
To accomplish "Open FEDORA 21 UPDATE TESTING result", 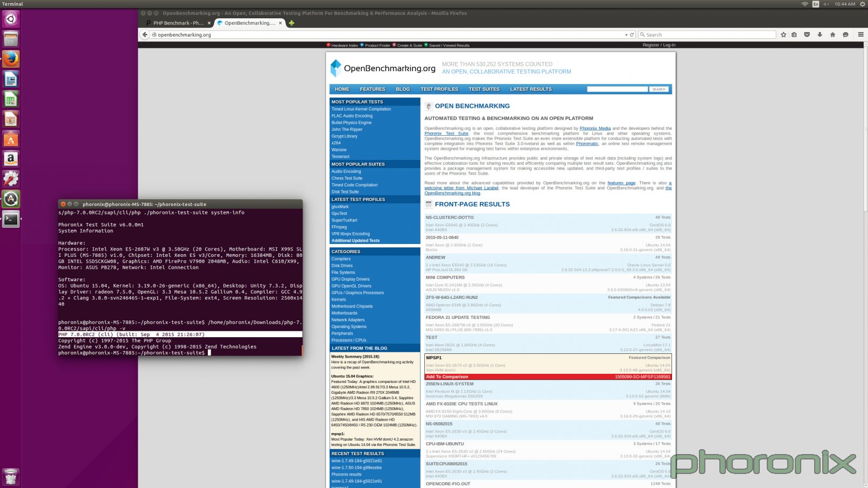I will pyautogui.click(x=458, y=317).
